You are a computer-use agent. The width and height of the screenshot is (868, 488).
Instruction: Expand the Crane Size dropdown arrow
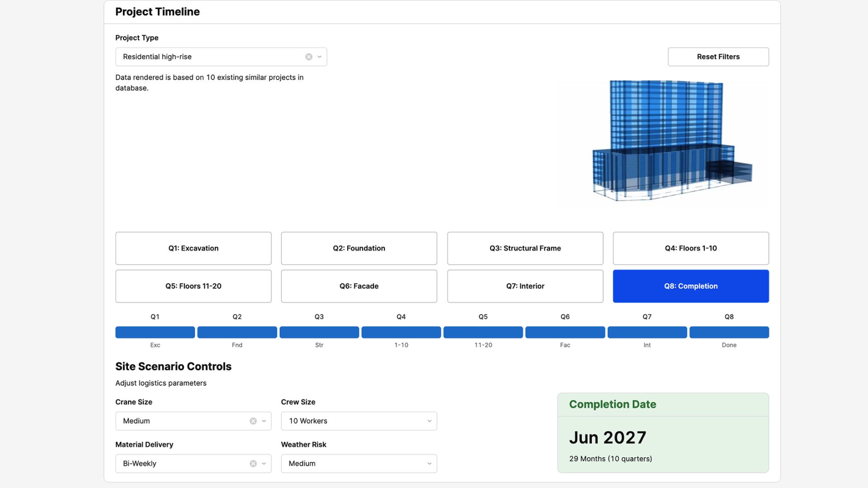[264, 421]
